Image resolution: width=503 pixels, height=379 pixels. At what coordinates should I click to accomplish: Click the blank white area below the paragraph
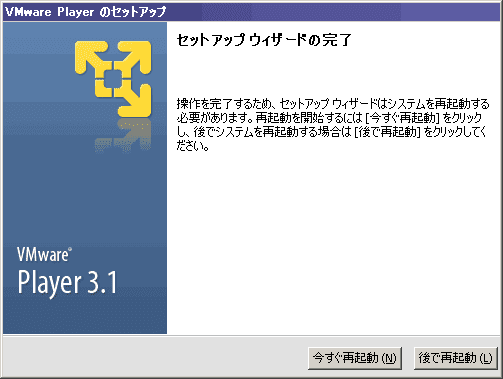pyautogui.click(x=333, y=240)
